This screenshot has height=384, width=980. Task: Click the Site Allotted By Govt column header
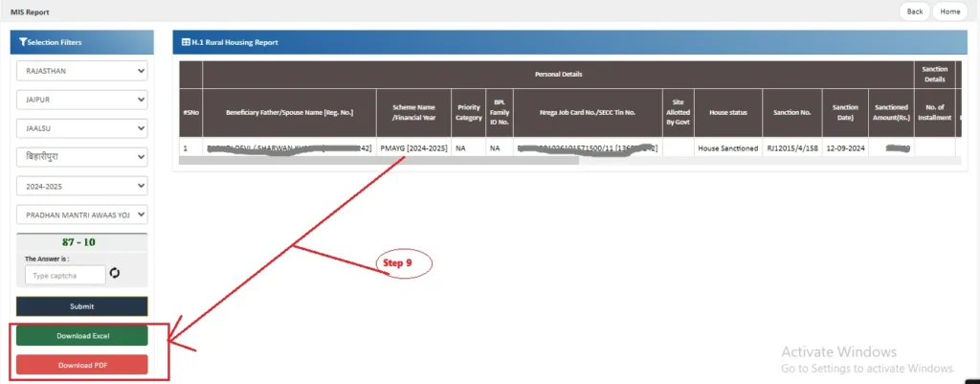point(679,113)
